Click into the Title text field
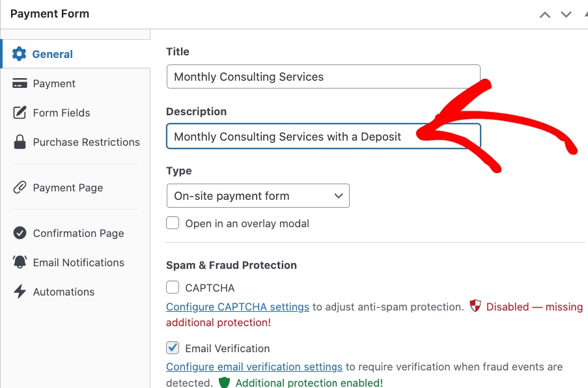Viewport: 588px width, 388px height. pos(323,77)
